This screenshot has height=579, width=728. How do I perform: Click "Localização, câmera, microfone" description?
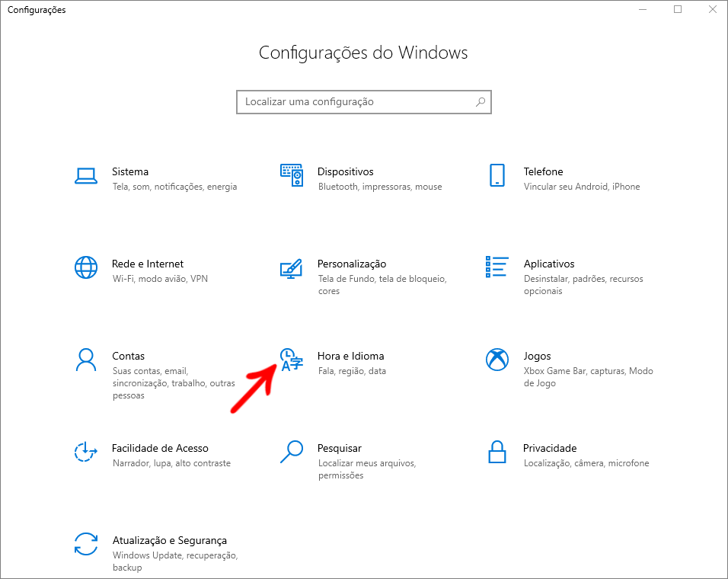586,463
